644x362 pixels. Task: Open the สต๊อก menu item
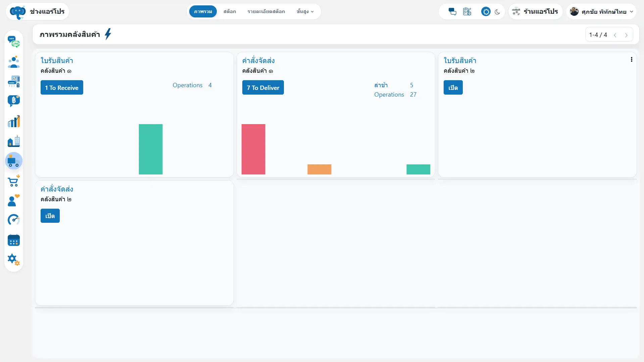230,11
